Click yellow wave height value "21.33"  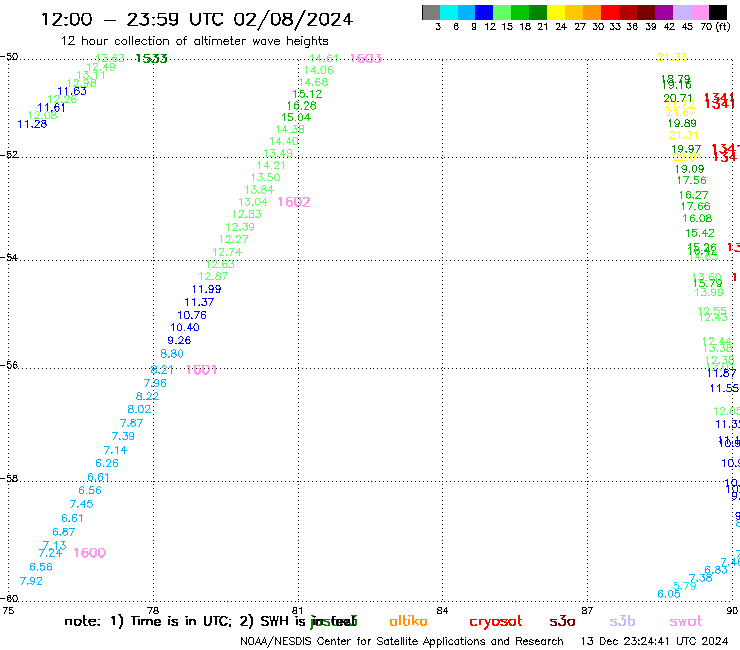coord(672,57)
